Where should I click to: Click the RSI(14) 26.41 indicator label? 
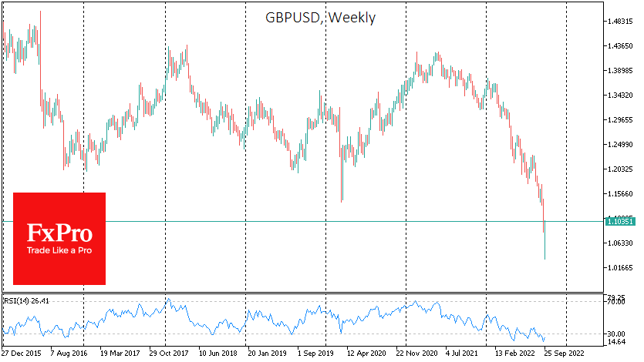pyautogui.click(x=27, y=301)
